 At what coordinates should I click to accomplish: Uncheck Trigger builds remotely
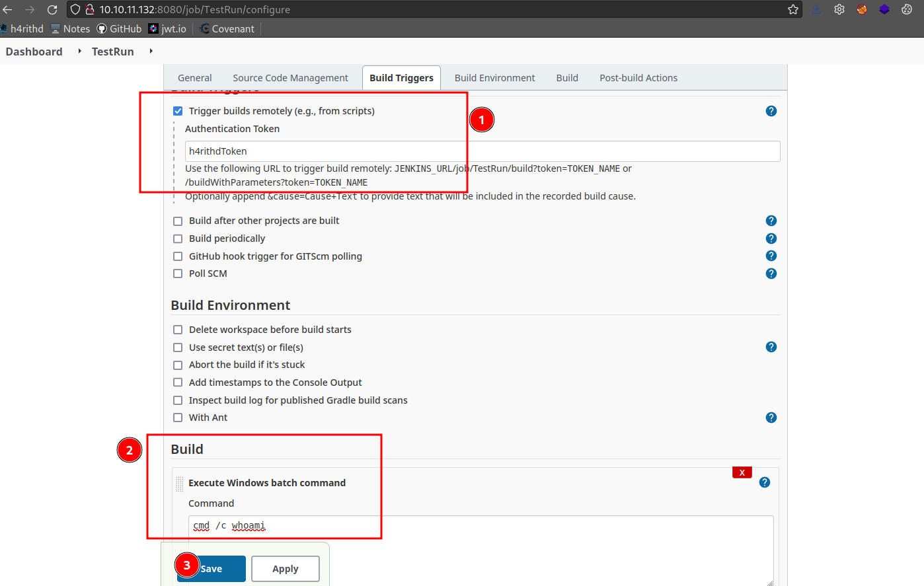click(178, 111)
